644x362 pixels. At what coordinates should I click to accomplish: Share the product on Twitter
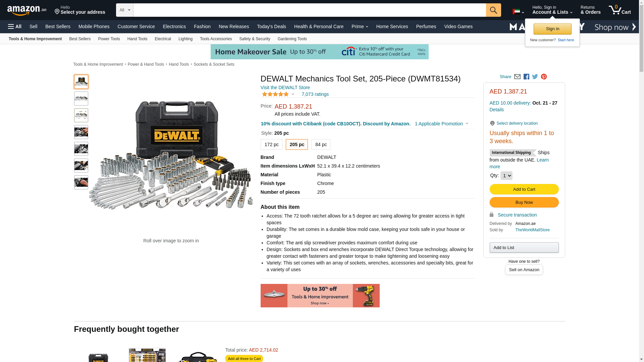(535, 77)
